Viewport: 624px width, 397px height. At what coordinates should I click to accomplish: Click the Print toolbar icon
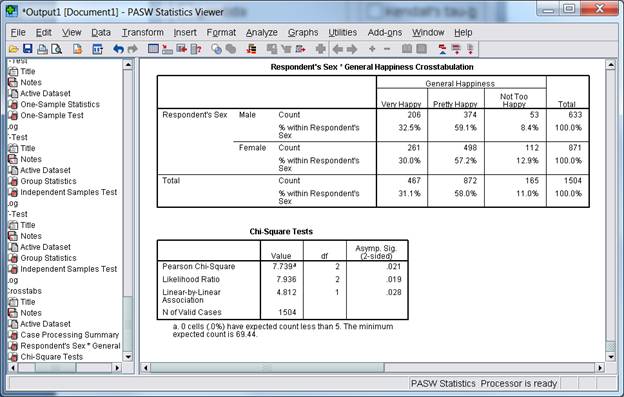pyautogui.click(x=42, y=49)
